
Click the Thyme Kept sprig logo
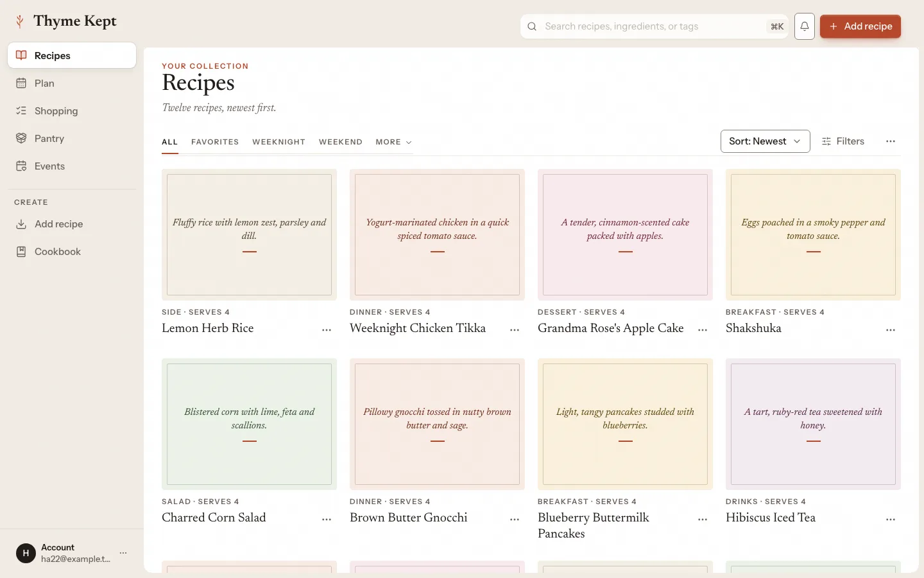pos(20,21)
